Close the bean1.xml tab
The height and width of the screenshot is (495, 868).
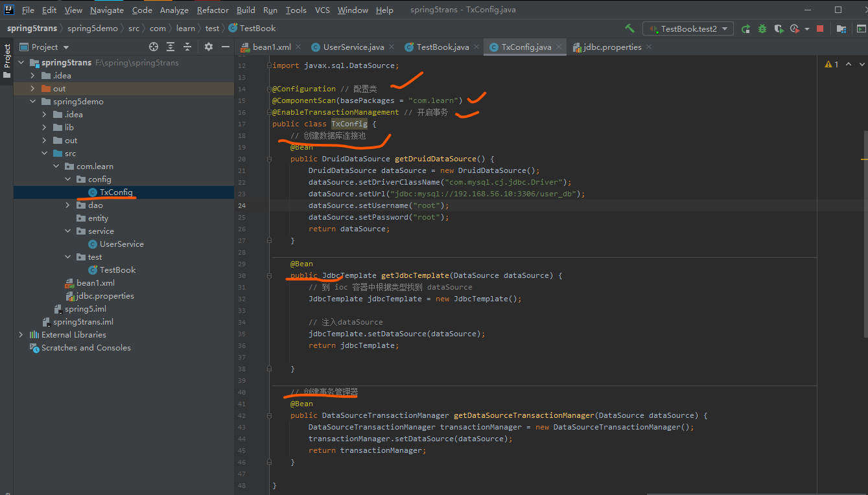click(x=298, y=47)
